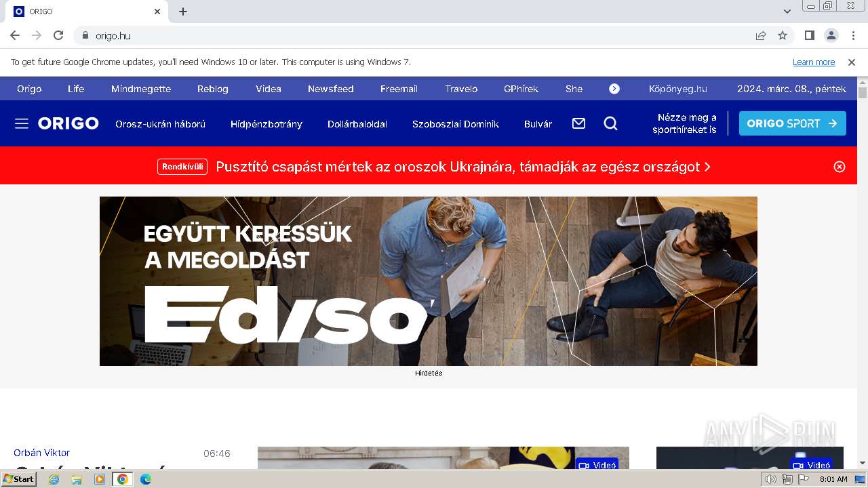Go back to the previous page

point(15,35)
